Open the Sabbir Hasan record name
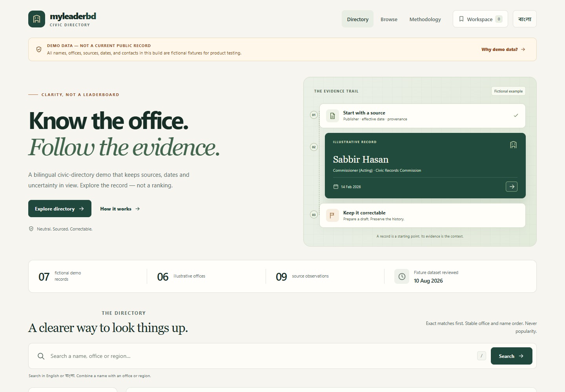565x392 pixels. coord(361,160)
